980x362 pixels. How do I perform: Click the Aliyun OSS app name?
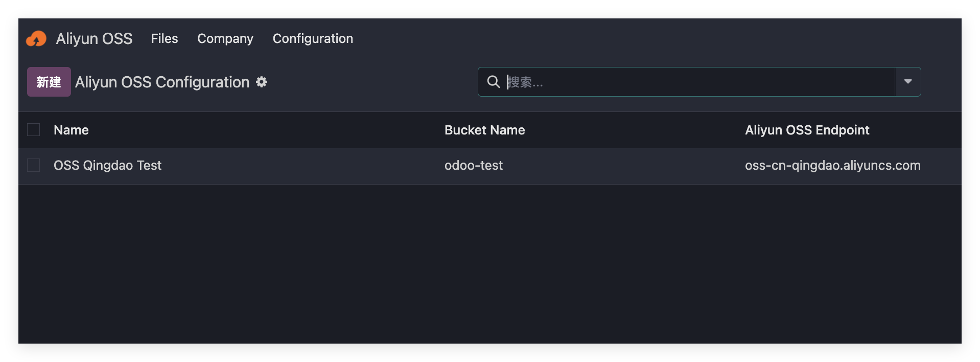[x=95, y=39]
